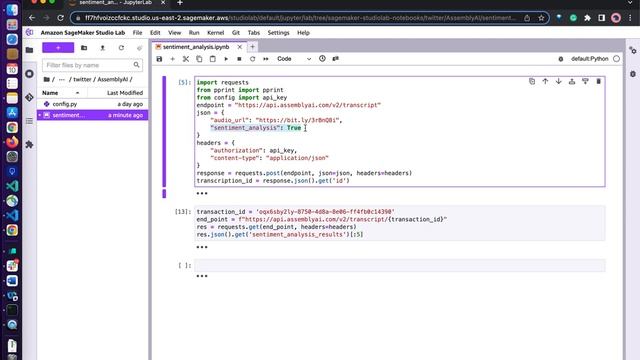The width and height of the screenshot is (640, 360).
Task: Open Finder from the macOS dock
Action: (x=12, y=9)
